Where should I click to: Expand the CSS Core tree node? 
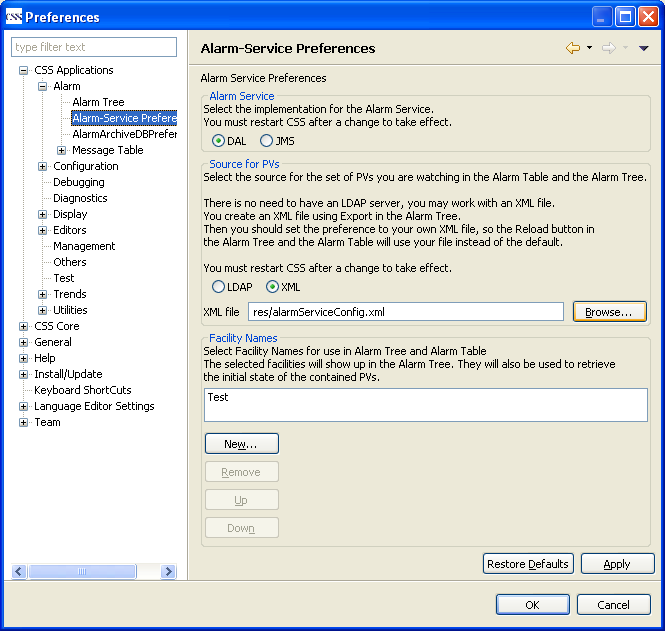(x=24, y=326)
